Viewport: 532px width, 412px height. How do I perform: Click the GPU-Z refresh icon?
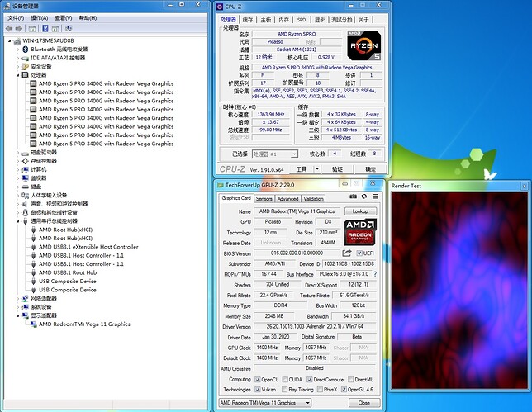(364, 197)
